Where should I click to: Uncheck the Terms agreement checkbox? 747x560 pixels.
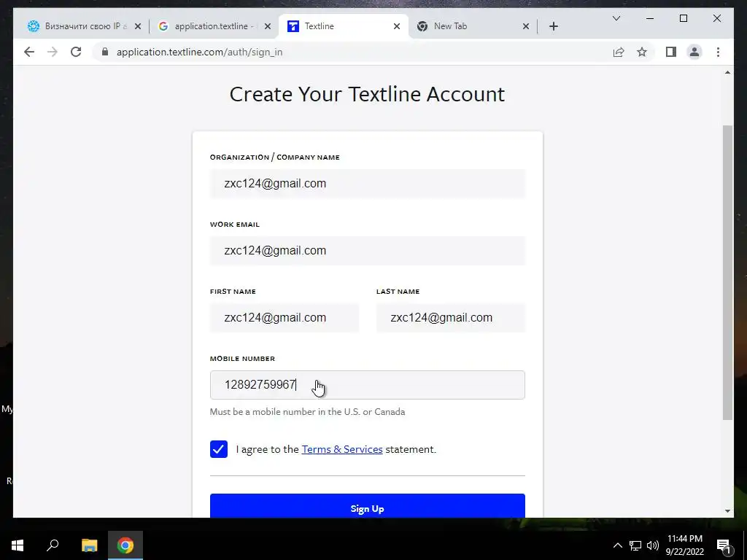(x=219, y=449)
